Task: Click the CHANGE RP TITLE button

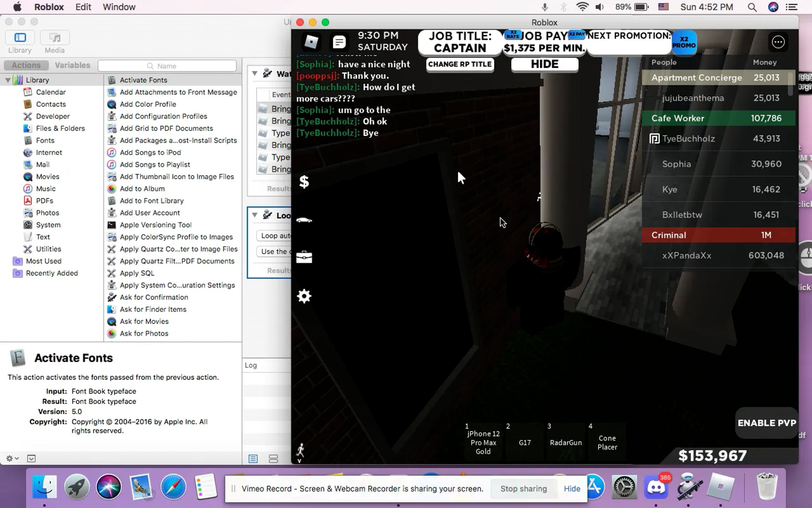Action: [460, 64]
